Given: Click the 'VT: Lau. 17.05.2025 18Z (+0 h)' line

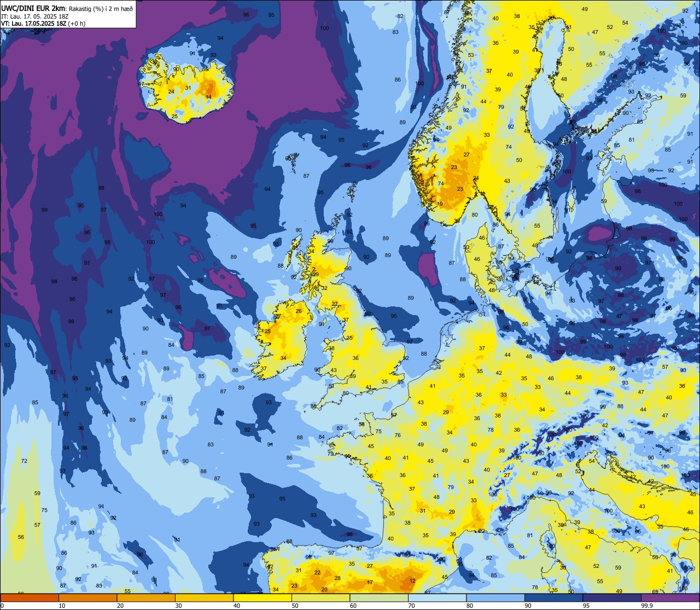Looking at the screenshot, I should click(43, 24).
